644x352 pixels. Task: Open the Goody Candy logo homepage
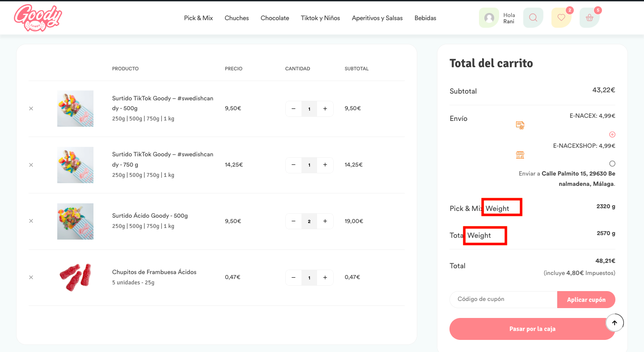38,18
